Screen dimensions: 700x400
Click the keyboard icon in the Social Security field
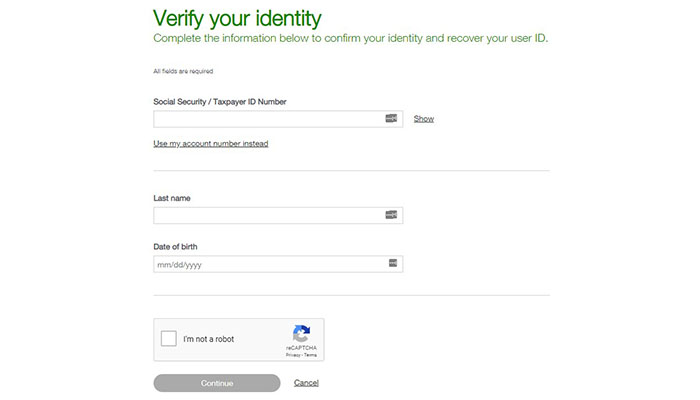392,119
